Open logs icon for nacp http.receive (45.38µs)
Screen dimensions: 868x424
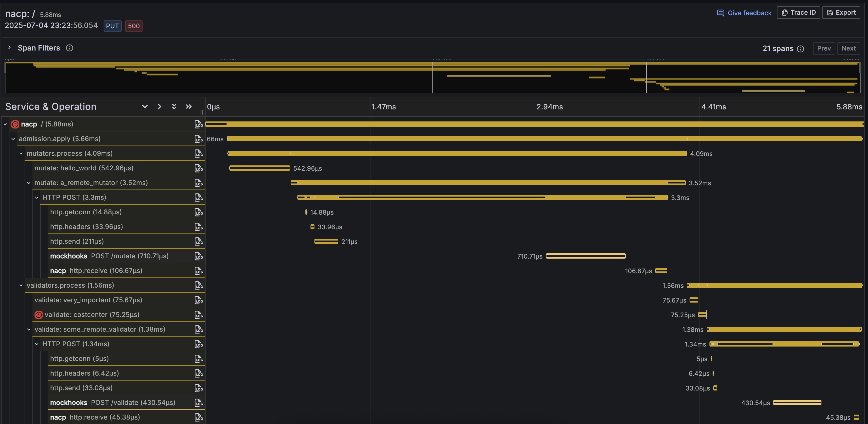(x=199, y=417)
